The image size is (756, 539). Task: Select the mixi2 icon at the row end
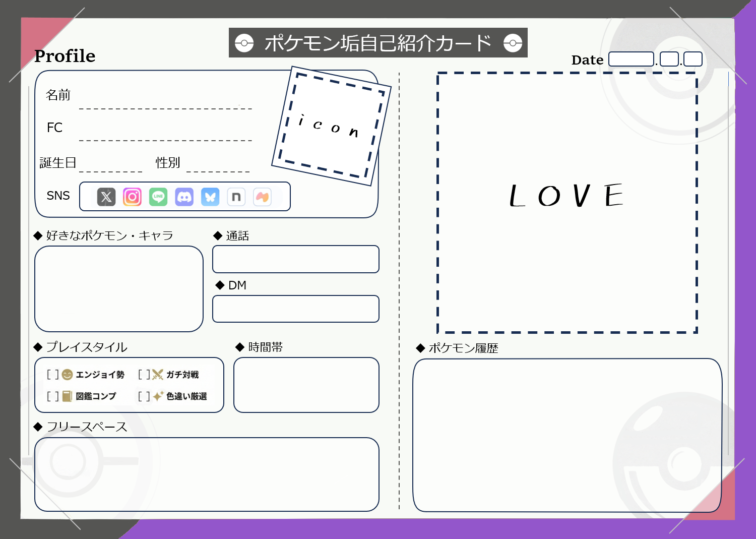(x=263, y=197)
